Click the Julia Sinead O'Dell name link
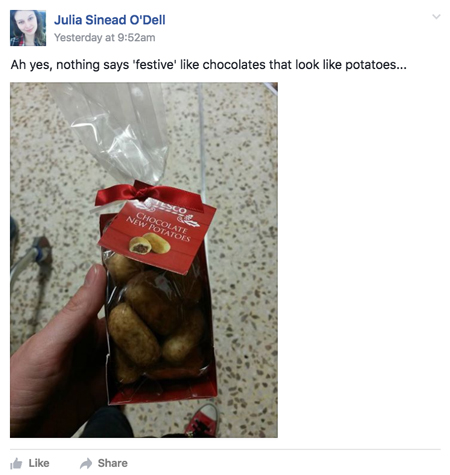The image size is (450, 475). pos(110,20)
